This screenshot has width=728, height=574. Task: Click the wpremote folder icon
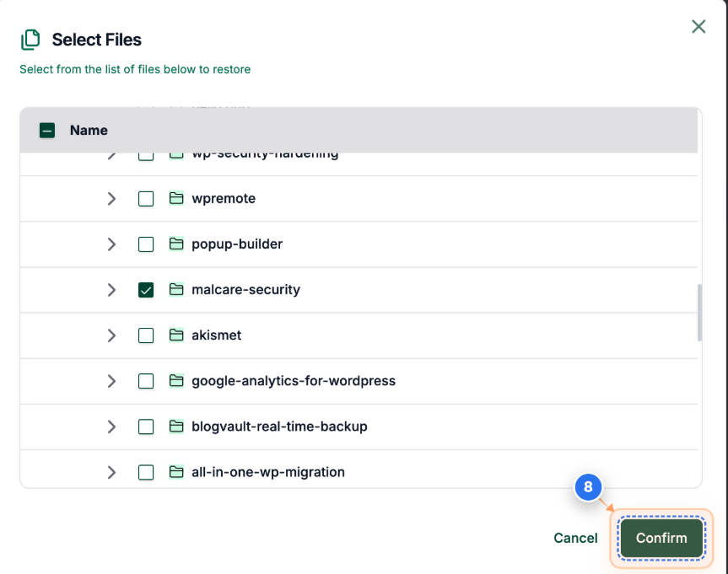[176, 198]
